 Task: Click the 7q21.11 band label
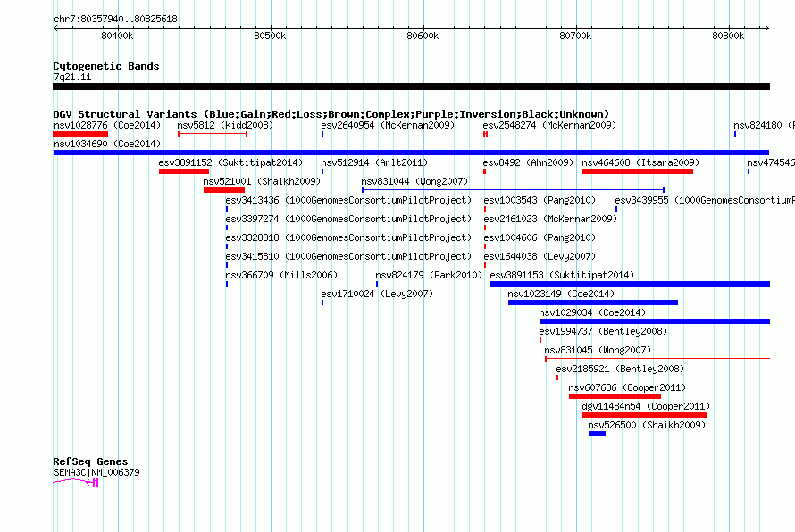72,77
